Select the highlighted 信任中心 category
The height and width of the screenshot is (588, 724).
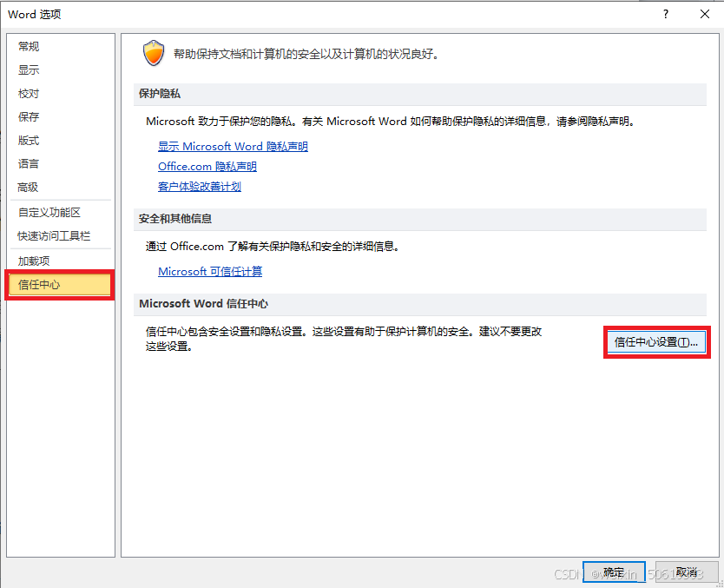pyautogui.click(x=60, y=285)
